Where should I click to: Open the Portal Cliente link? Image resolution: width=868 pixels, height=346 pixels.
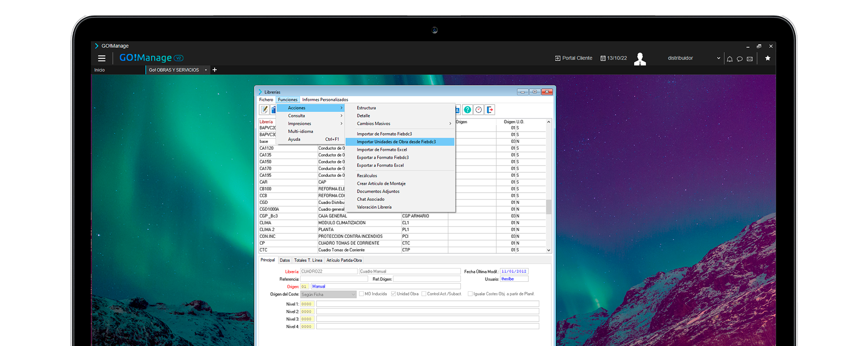573,58
